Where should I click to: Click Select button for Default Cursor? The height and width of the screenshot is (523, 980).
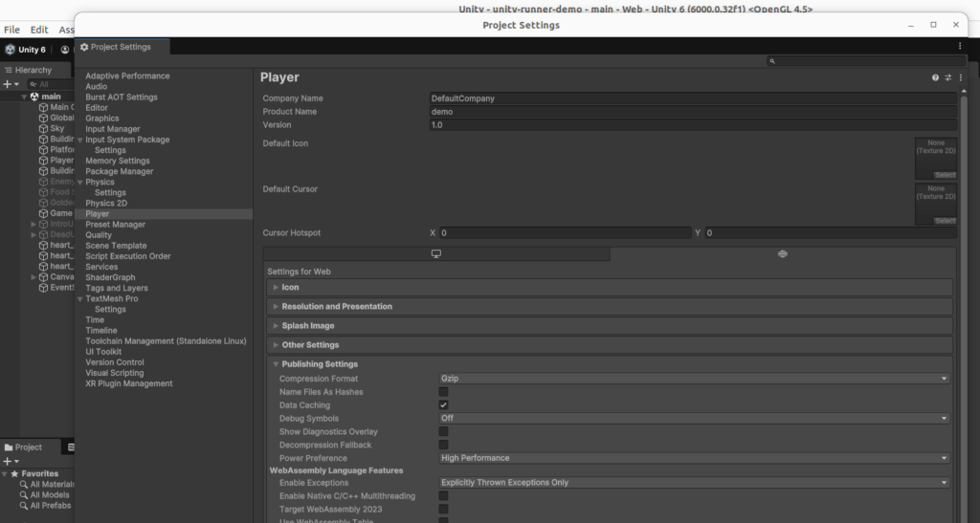click(x=945, y=221)
